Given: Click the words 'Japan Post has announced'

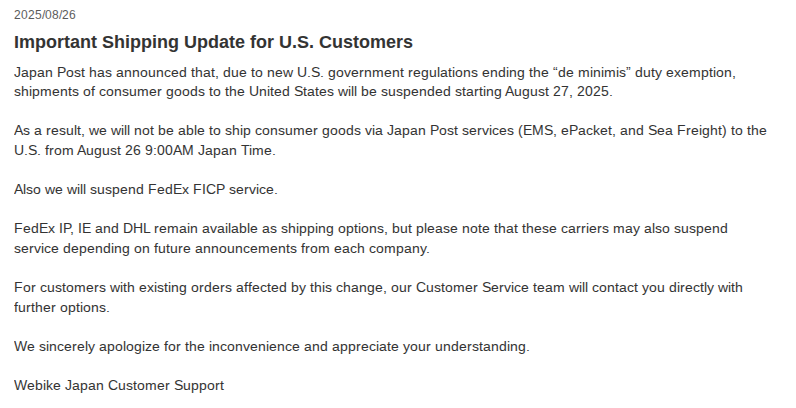Looking at the screenshot, I should tap(101, 73).
